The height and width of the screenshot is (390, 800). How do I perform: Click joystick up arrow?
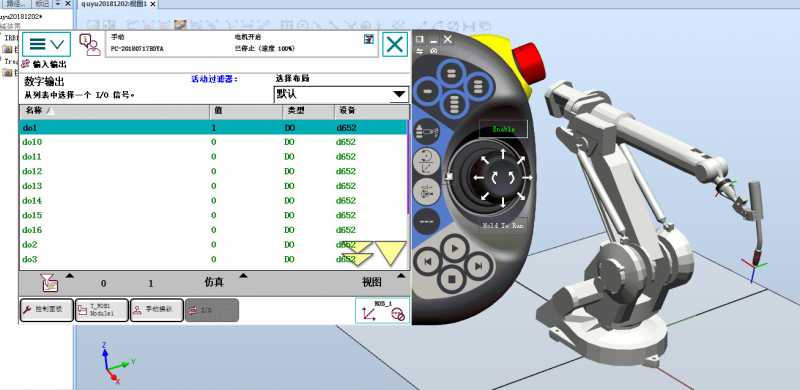click(x=503, y=154)
